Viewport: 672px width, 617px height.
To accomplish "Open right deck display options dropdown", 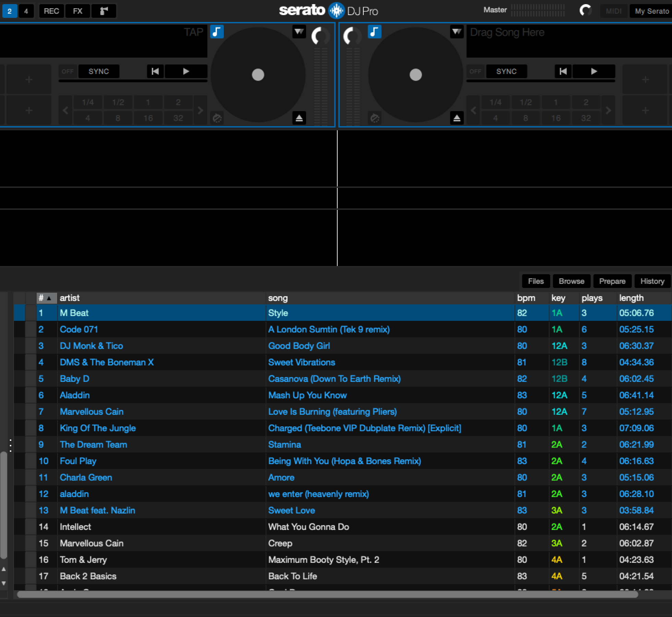I will [456, 32].
